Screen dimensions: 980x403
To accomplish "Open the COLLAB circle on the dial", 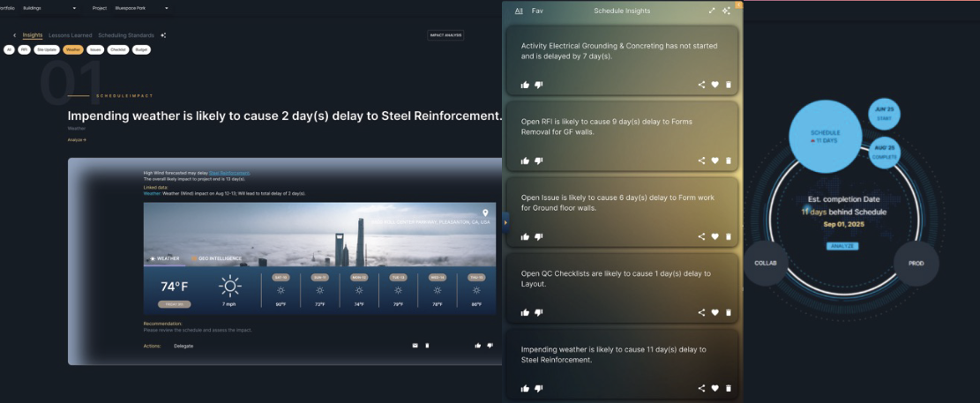I will point(766,263).
